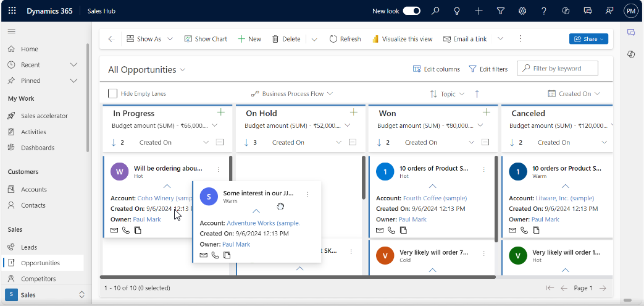
Task: Add new card in On Hold lane
Action: click(x=354, y=113)
